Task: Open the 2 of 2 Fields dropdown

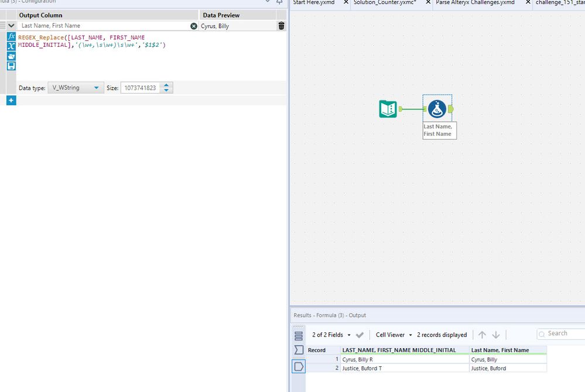Action: (x=331, y=335)
